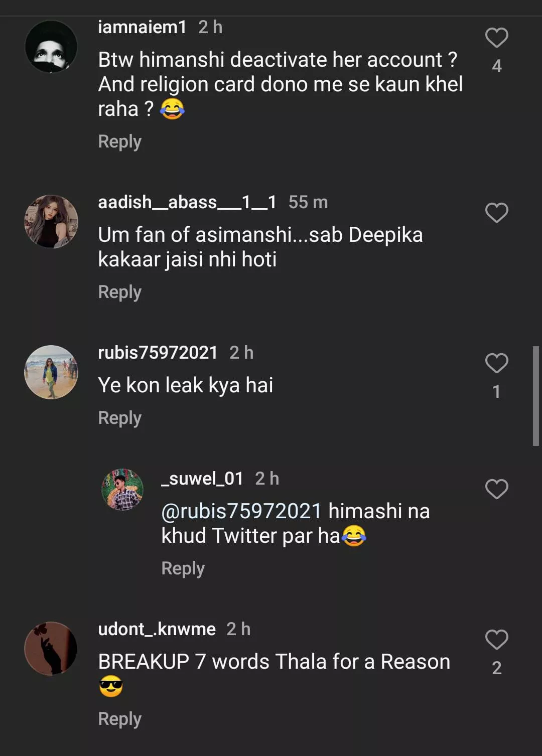Screen dimensions: 542x756
Task: Like iamnaiem1's comment with the heart
Action: [496, 38]
